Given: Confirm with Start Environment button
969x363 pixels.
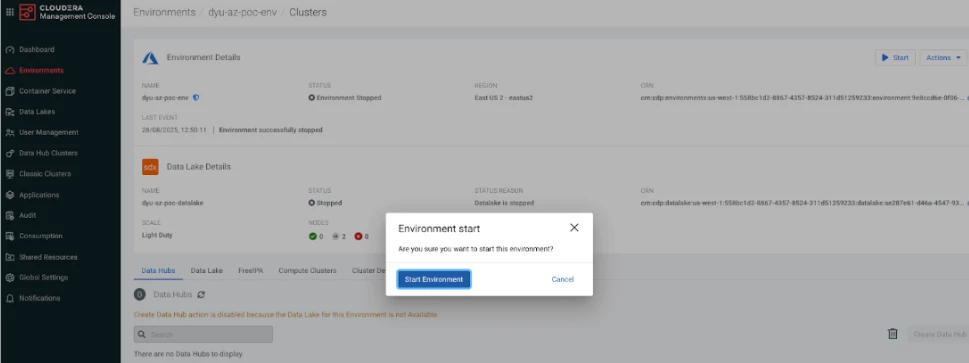Looking at the screenshot, I should [434, 280].
